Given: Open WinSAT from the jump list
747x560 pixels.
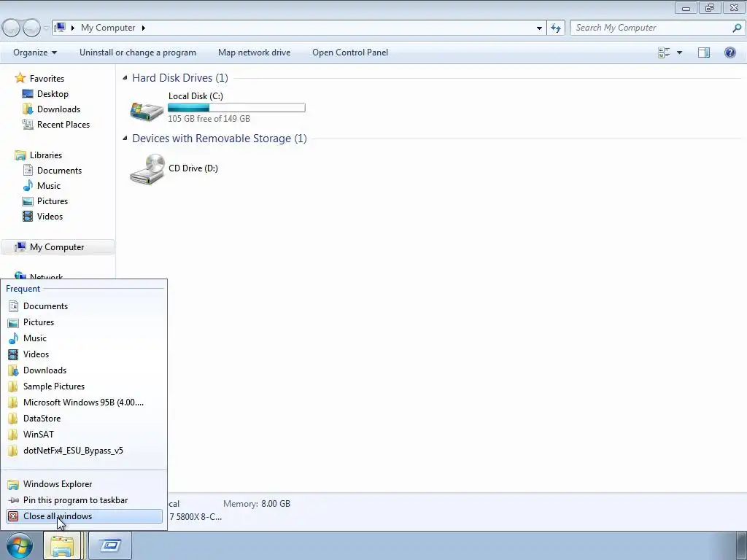Looking at the screenshot, I should [84, 435].
